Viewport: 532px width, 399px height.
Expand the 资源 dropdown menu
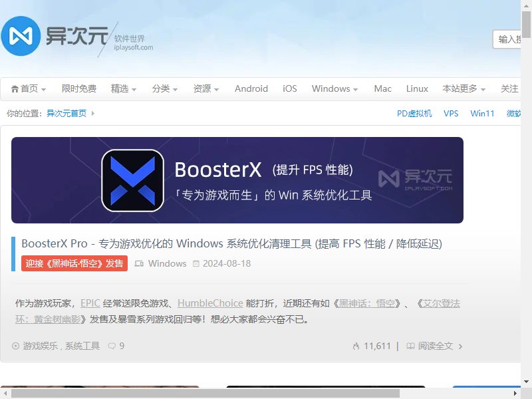click(206, 88)
